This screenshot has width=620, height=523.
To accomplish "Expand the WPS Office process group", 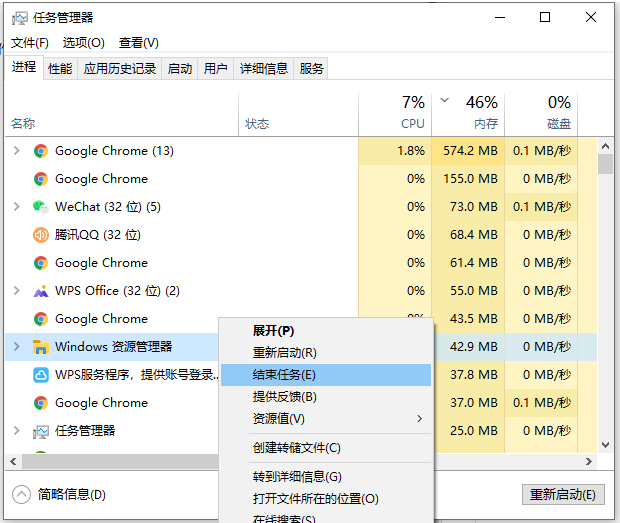I will coord(16,291).
